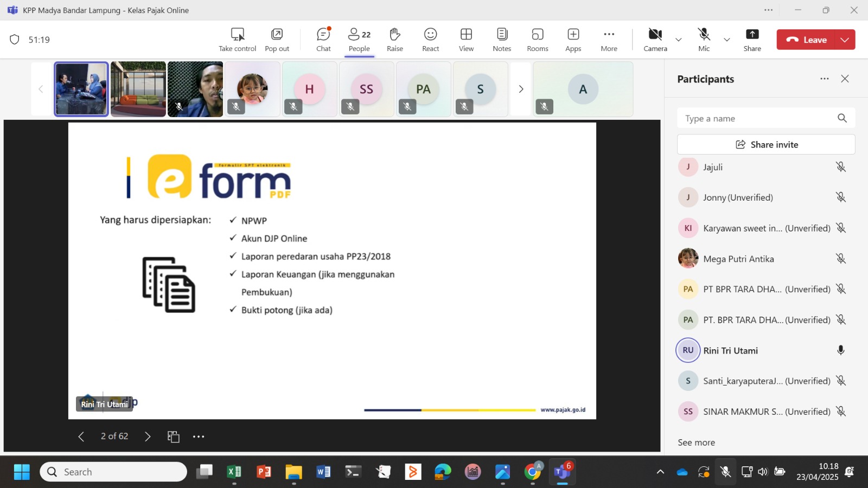
Task: Open the View layout menu
Action: (466, 40)
